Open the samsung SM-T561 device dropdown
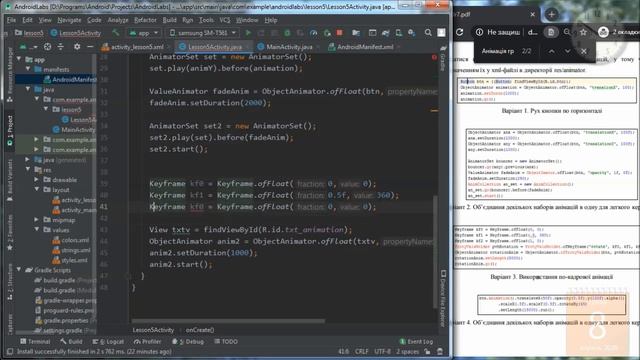The height and width of the screenshot is (360, 640). [x=203, y=33]
